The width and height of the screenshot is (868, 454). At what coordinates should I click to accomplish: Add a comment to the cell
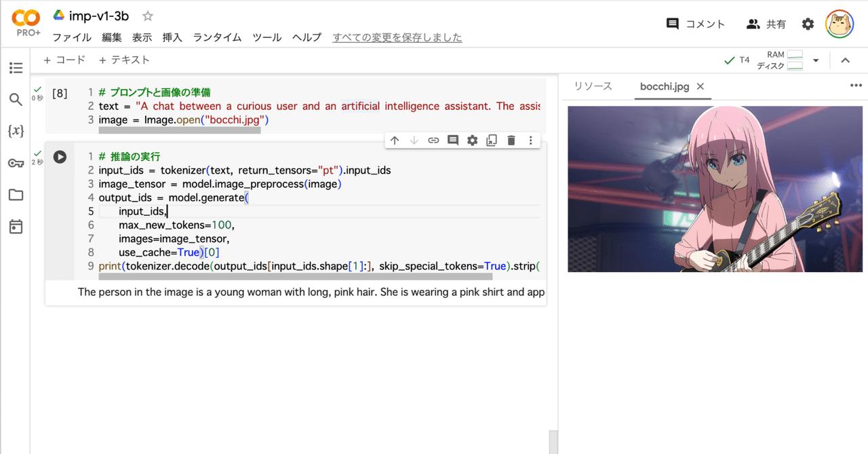tap(452, 140)
